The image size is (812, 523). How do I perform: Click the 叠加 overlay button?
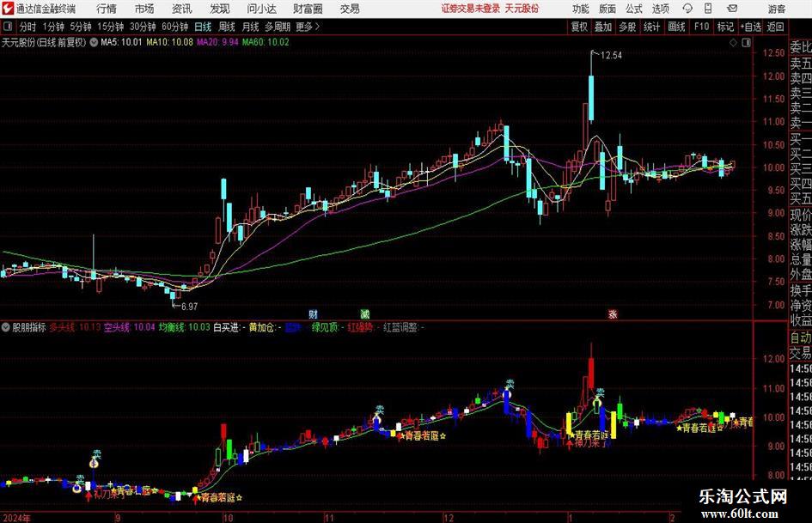click(x=603, y=27)
